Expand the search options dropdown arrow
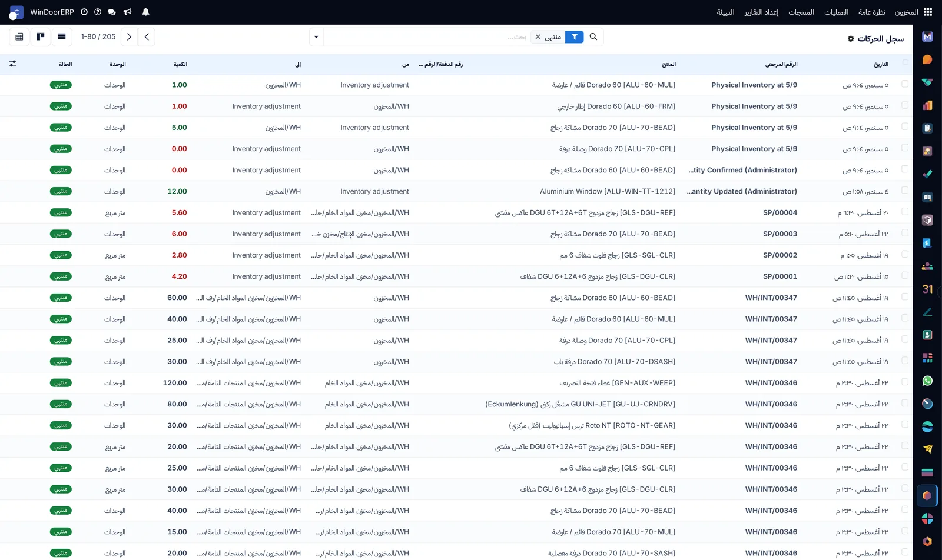The height and width of the screenshot is (560, 942). (x=316, y=37)
